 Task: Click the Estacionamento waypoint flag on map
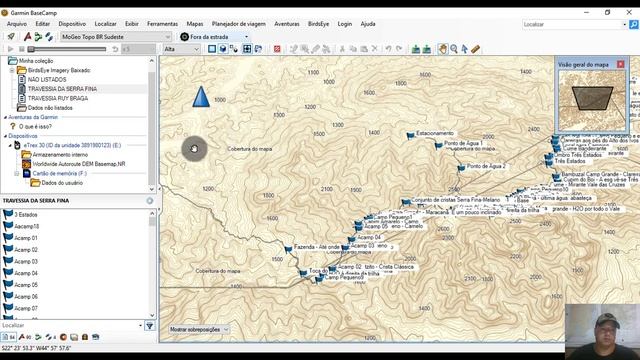(x=411, y=135)
